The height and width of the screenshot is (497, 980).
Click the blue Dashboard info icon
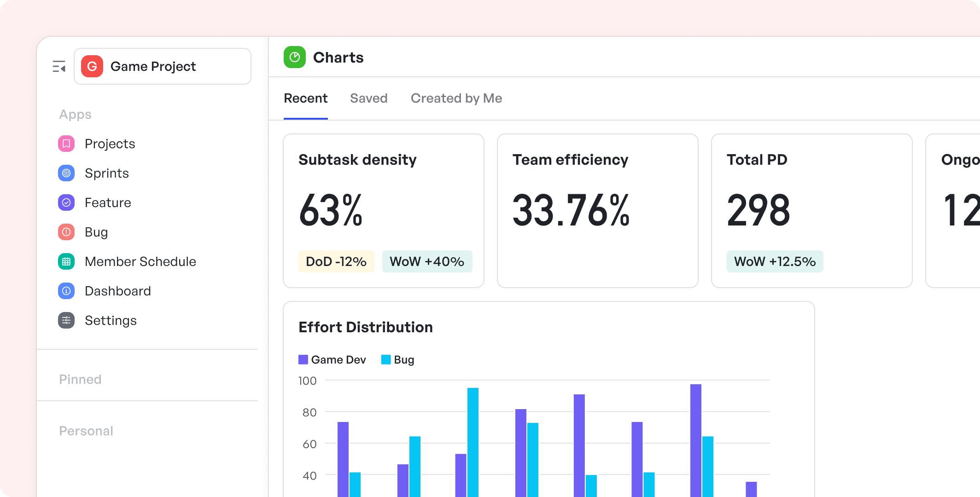66,291
